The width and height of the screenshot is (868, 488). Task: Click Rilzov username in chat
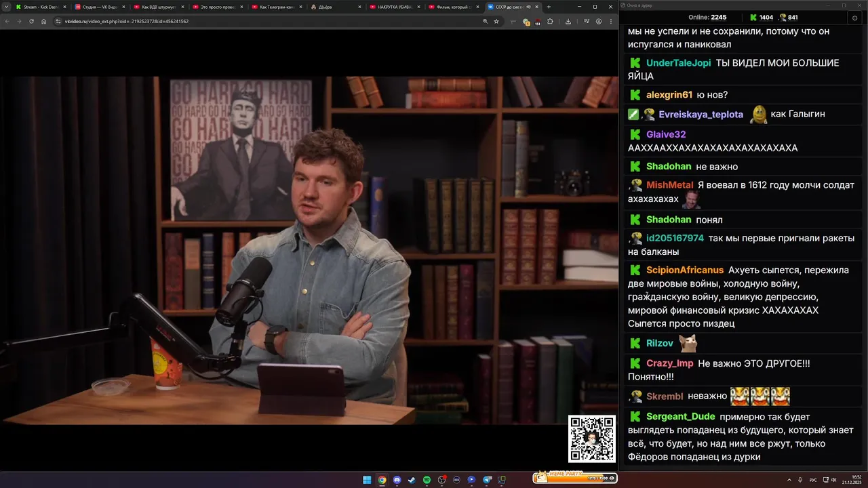coord(660,344)
